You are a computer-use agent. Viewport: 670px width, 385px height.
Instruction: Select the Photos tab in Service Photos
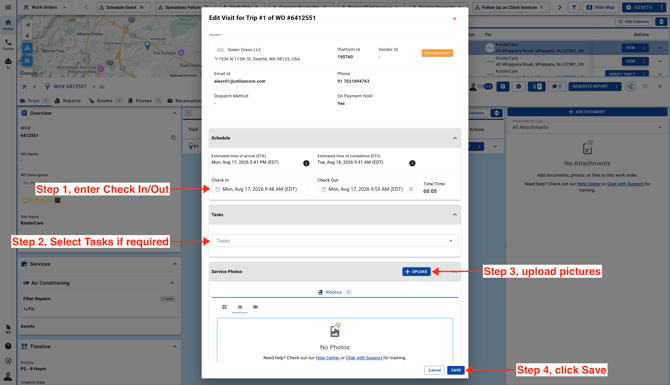click(335, 292)
